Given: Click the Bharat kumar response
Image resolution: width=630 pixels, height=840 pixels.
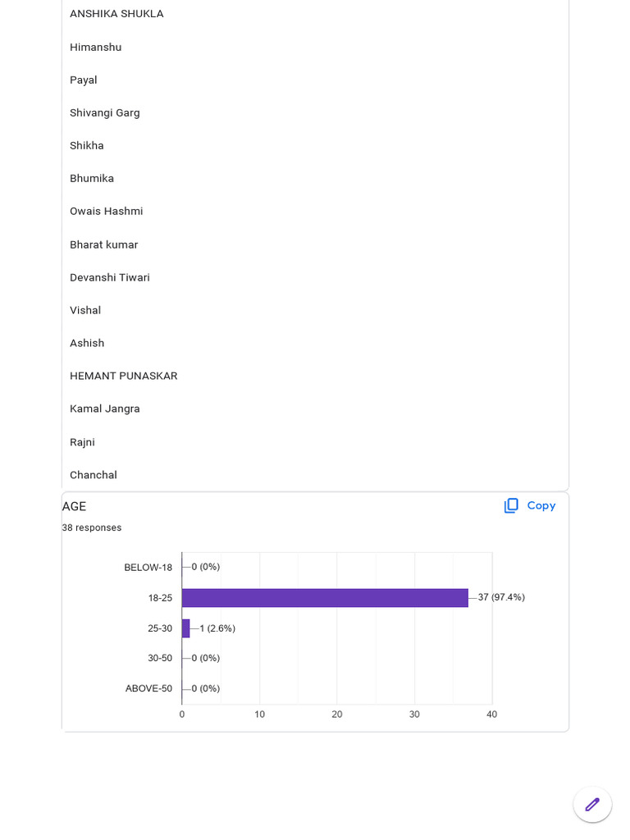Looking at the screenshot, I should 104,245.
